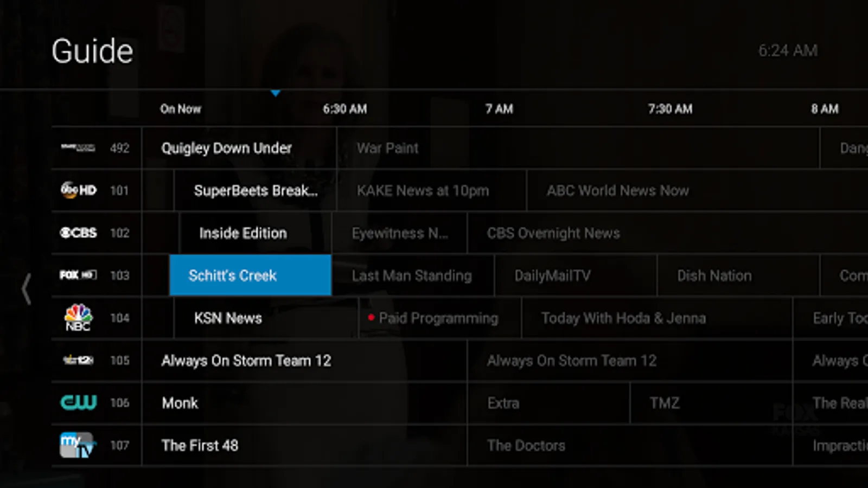The width and height of the screenshot is (868, 488).
Task: Click channel number 101
Action: 119,190
